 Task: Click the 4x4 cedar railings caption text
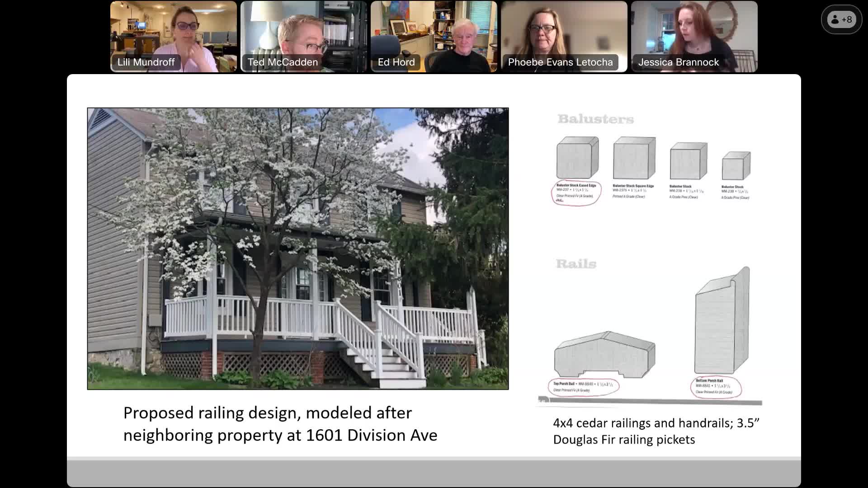point(656,431)
